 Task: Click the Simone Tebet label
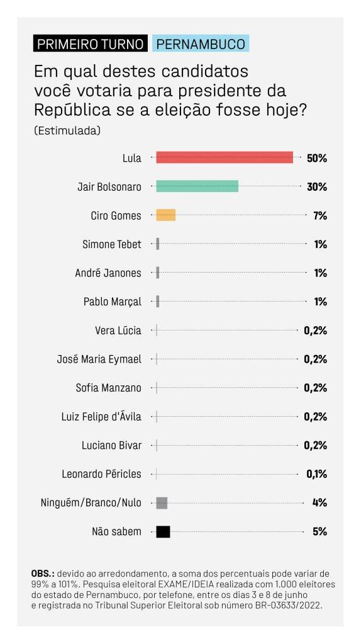tap(111, 244)
